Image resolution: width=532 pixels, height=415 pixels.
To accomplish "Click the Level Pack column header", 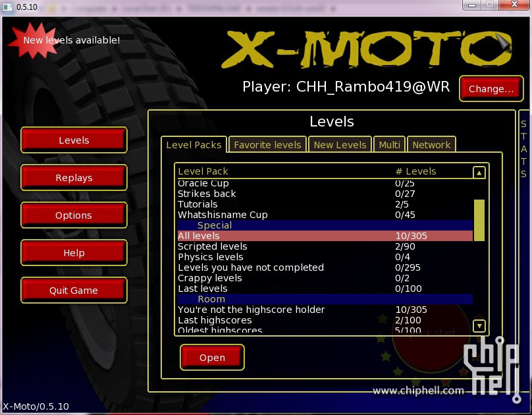I will (x=203, y=171).
